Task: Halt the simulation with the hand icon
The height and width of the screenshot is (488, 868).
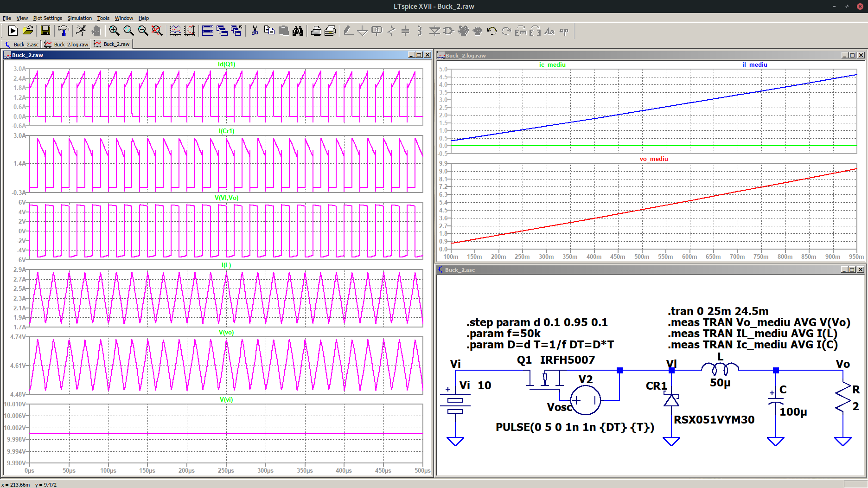Action: 96,31
